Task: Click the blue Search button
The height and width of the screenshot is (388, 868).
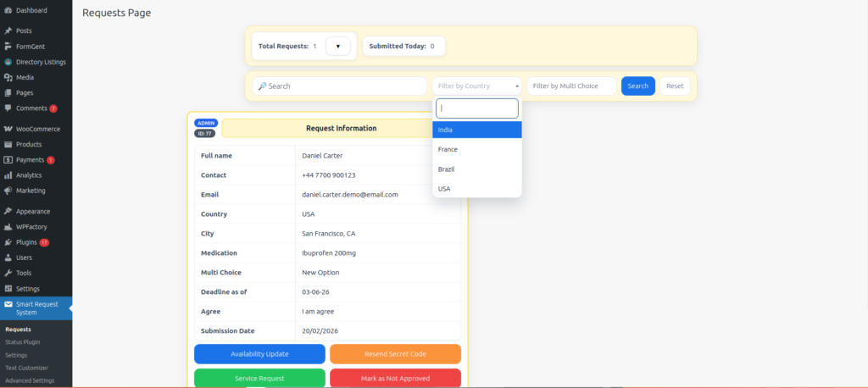Action: click(x=637, y=86)
